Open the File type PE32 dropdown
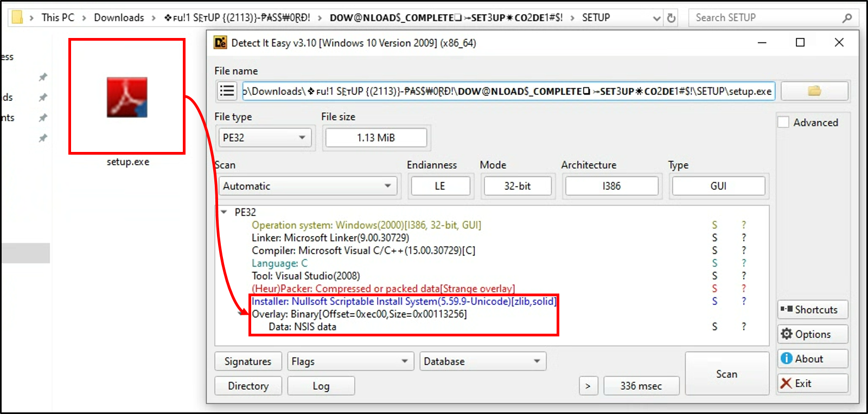This screenshot has height=414, width=868. (264, 138)
